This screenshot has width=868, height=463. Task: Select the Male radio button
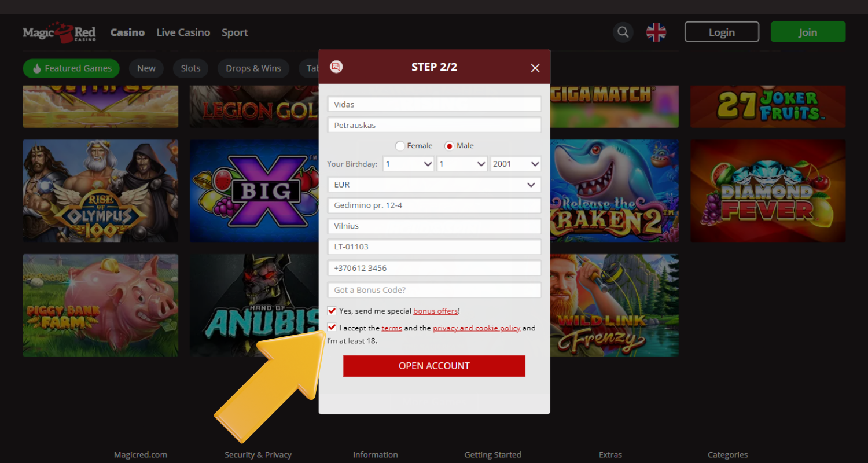tap(449, 146)
